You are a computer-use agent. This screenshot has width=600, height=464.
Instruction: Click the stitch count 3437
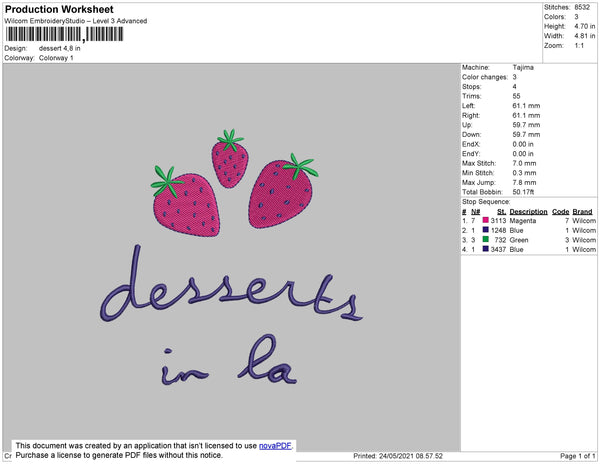pyautogui.click(x=498, y=249)
